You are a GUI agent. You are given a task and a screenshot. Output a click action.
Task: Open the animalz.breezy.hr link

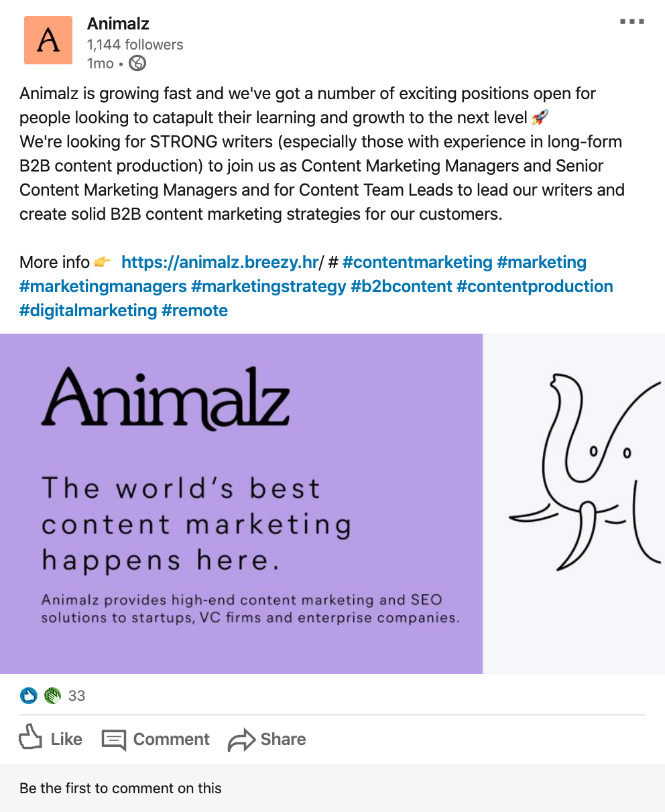[x=219, y=262]
